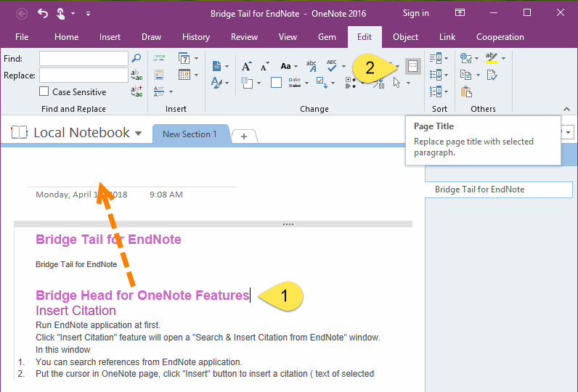This screenshot has height=392, width=578.
Task: Click the Page Title icon in Change group
Action: [413, 66]
